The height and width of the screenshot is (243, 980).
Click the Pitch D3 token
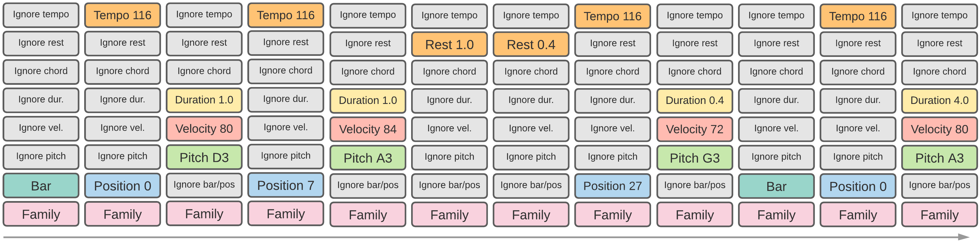pyautogui.click(x=204, y=157)
